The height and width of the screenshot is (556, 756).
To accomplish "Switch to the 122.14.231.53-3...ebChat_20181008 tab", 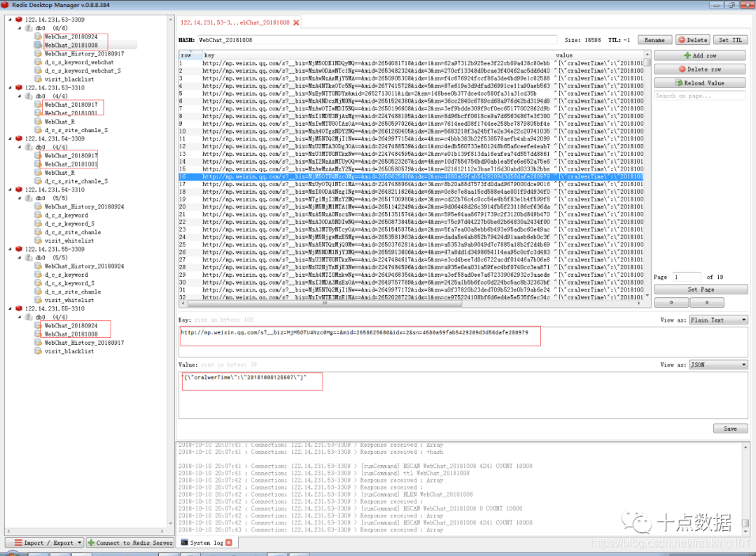I will tap(234, 22).
